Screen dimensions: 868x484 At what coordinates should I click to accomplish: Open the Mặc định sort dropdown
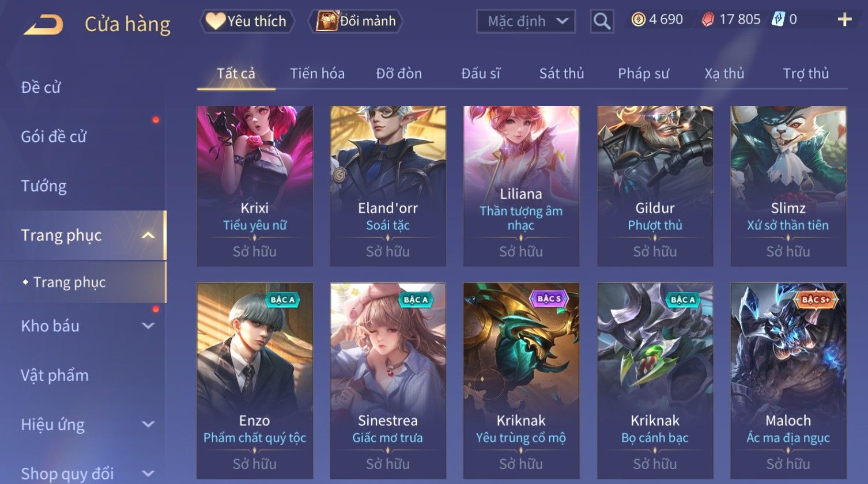[526, 22]
